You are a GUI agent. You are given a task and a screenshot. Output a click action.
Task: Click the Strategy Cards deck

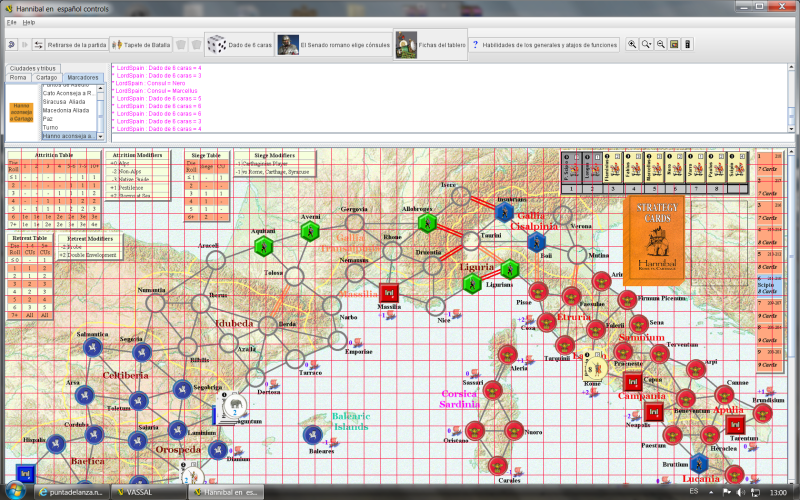(654, 241)
